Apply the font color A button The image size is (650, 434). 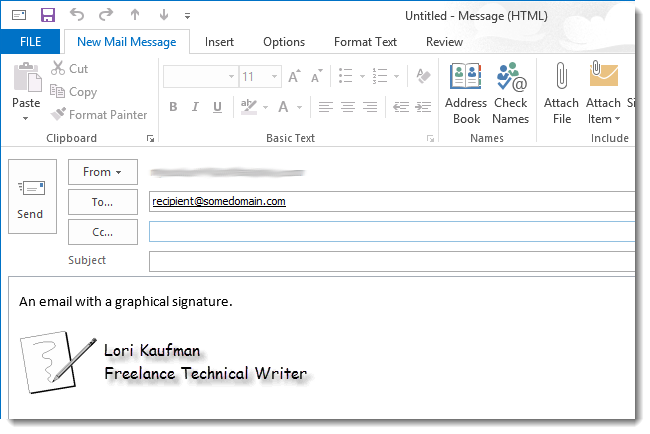click(x=284, y=107)
